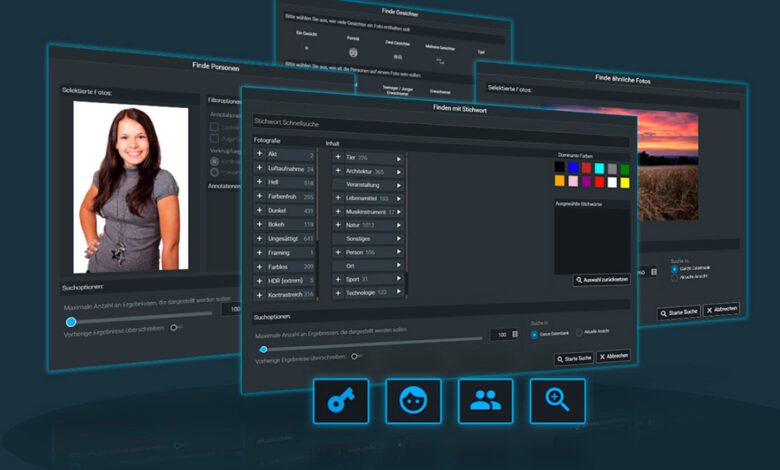Expand the Lebensmittel subcategories arrow

(x=398, y=199)
